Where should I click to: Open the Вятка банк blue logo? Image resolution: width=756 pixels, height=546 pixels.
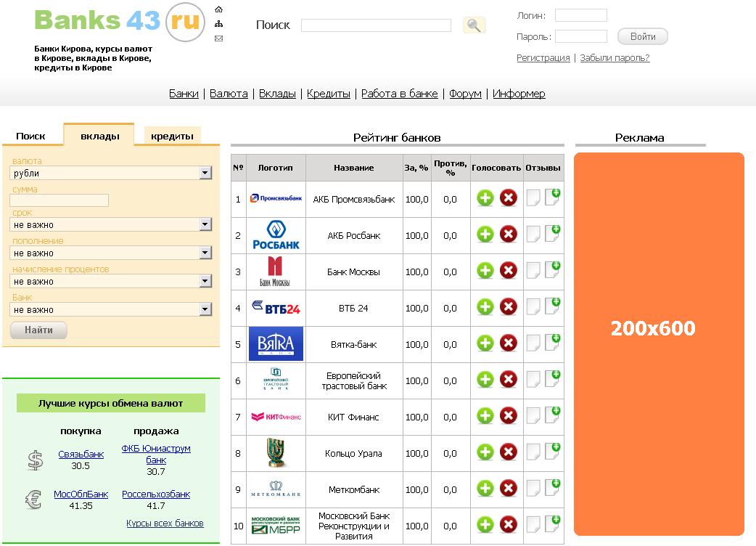(x=276, y=344)
